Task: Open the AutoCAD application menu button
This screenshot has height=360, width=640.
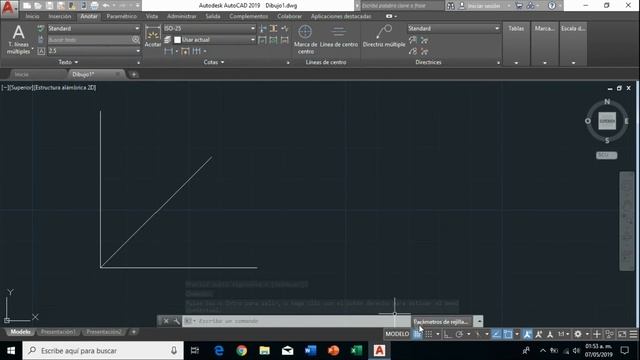Action: coord(9,8)
